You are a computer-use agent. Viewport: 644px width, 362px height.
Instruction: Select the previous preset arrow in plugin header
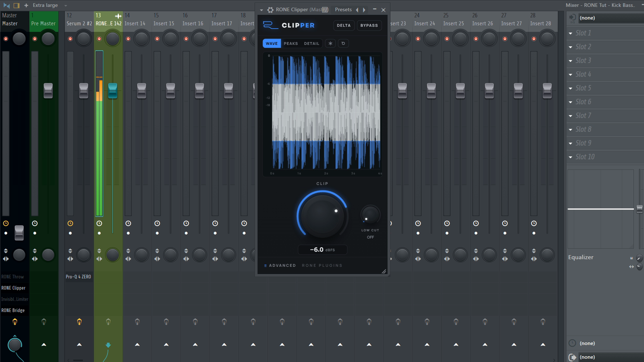tap(357, 10)
